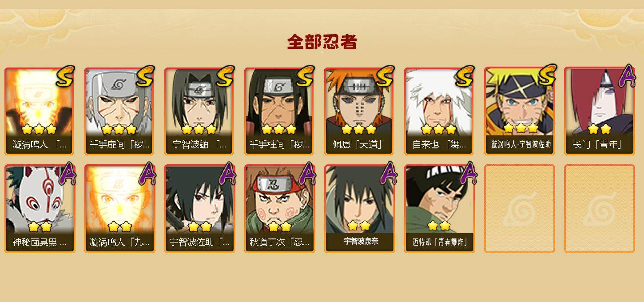Image resolution: width=644 pixels, height=302 pixels.
Task: Select the 佩恩「天道」 ninja card
Action: pos(359,111)
